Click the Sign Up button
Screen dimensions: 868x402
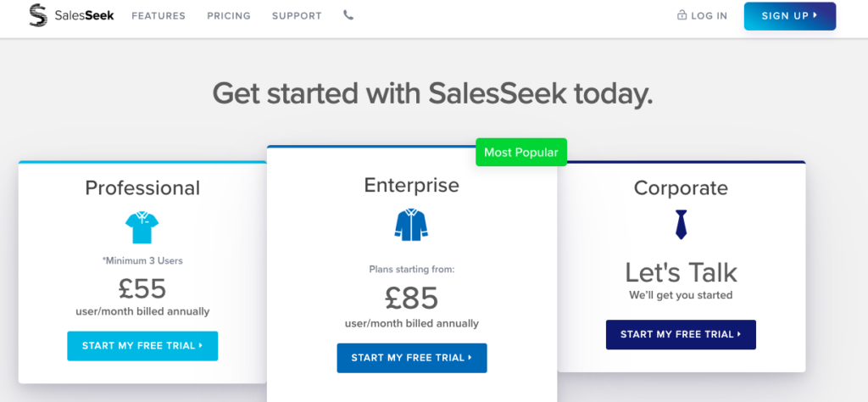coord(790,16)
